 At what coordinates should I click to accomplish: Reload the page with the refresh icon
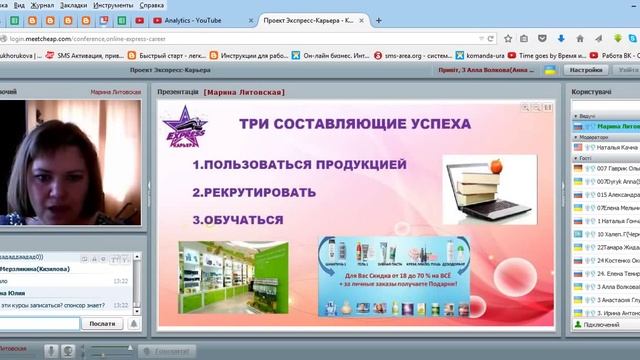click(x=491, y=39)
